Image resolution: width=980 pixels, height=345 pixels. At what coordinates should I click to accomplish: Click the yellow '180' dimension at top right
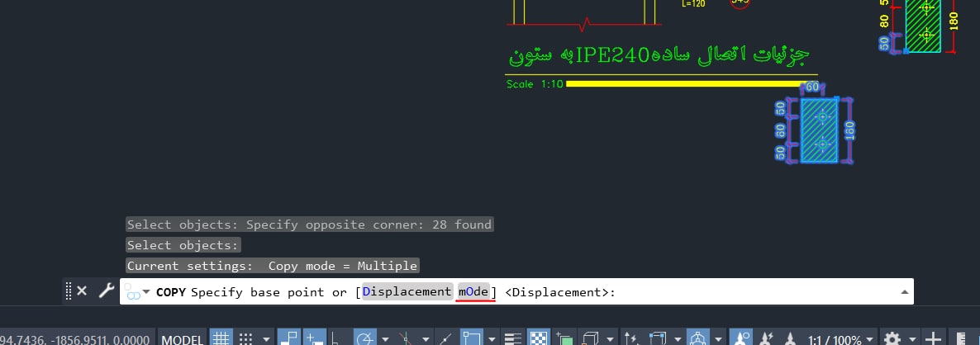click(x=953, y=21)
